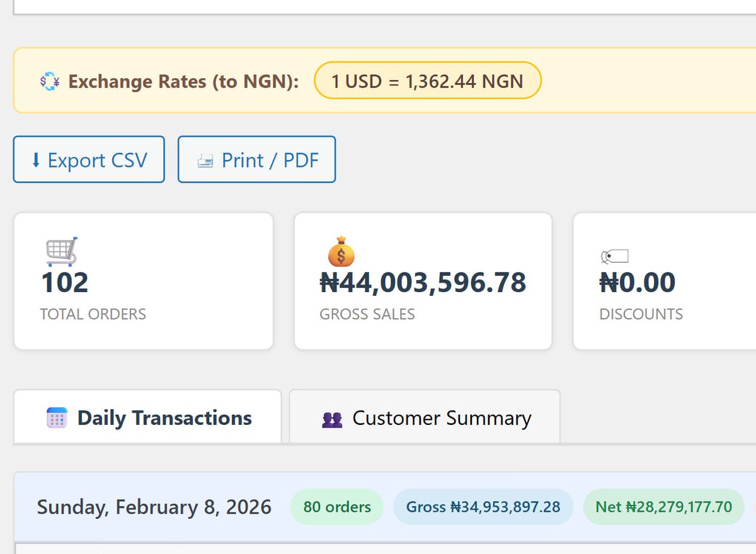Click the 1 USD = 1,362.44 NGN rate pill
This screenshot has width=756, height=554.
point(427,81)
